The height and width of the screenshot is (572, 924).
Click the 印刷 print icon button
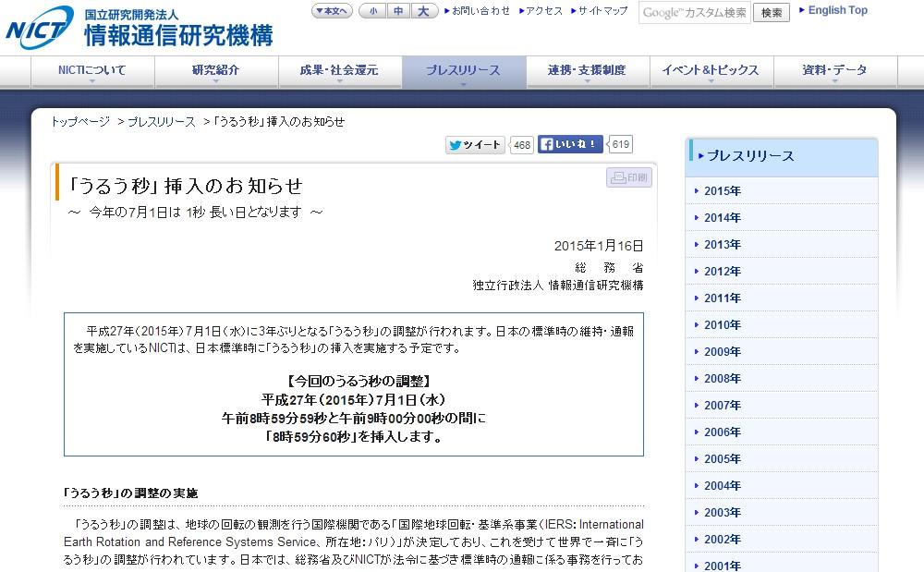click(629, 177)
